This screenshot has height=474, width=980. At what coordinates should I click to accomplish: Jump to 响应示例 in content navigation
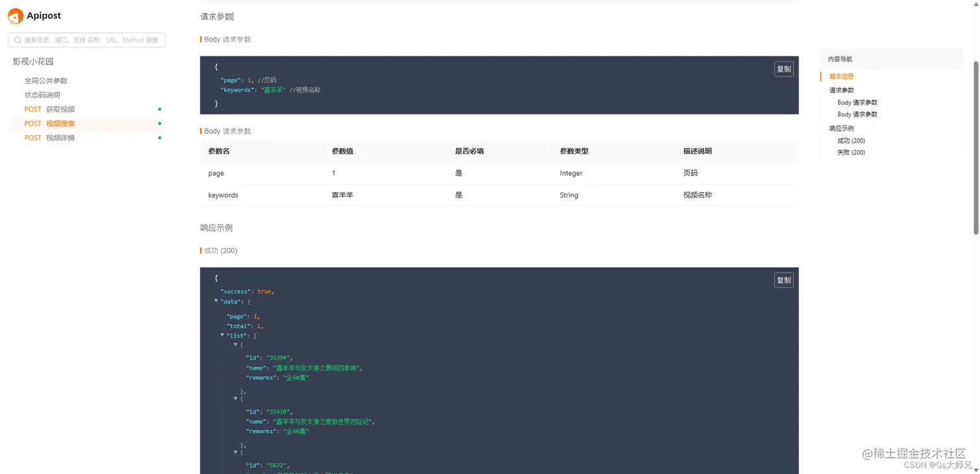(841, 128)
